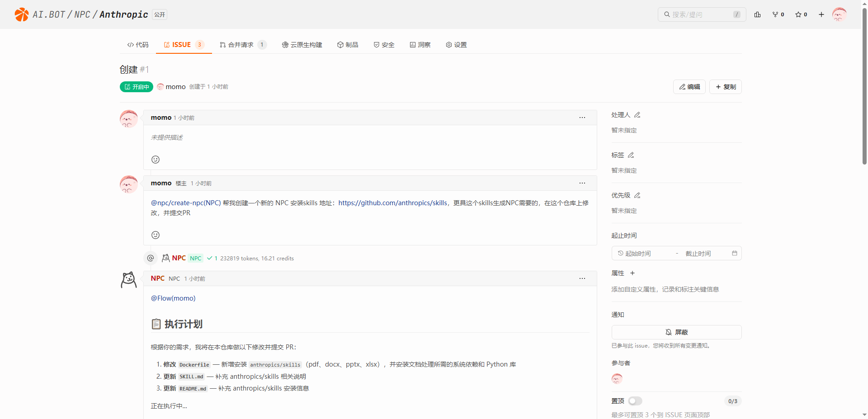Click the participant avatar under 参与者

tap(617, 378)
